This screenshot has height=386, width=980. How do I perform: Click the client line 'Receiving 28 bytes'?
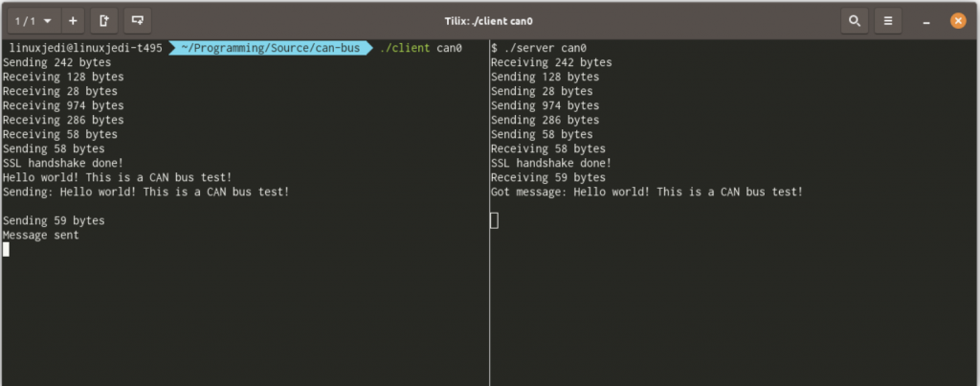60,91
